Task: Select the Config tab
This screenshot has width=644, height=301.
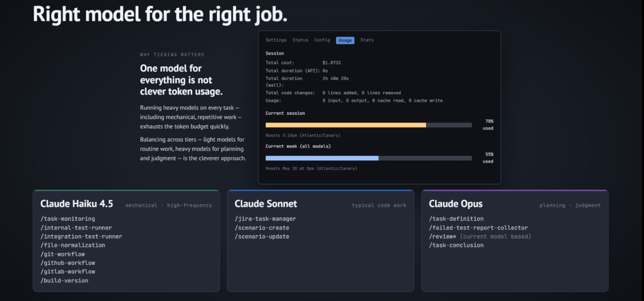Action: click(x=322, y=40)
